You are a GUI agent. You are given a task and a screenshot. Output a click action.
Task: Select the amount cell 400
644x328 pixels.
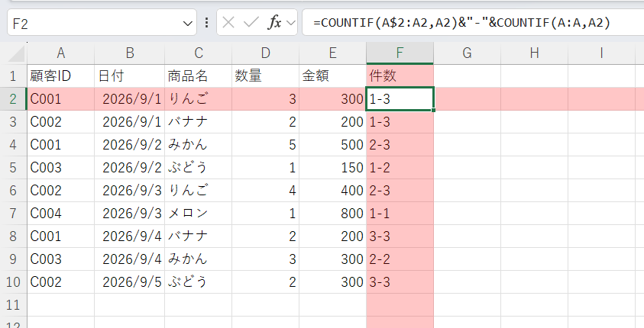332,190
